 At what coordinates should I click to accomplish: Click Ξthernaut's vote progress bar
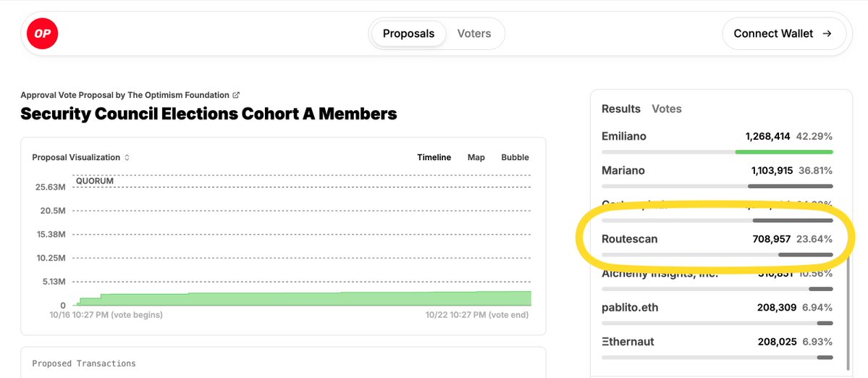point(717,358)
